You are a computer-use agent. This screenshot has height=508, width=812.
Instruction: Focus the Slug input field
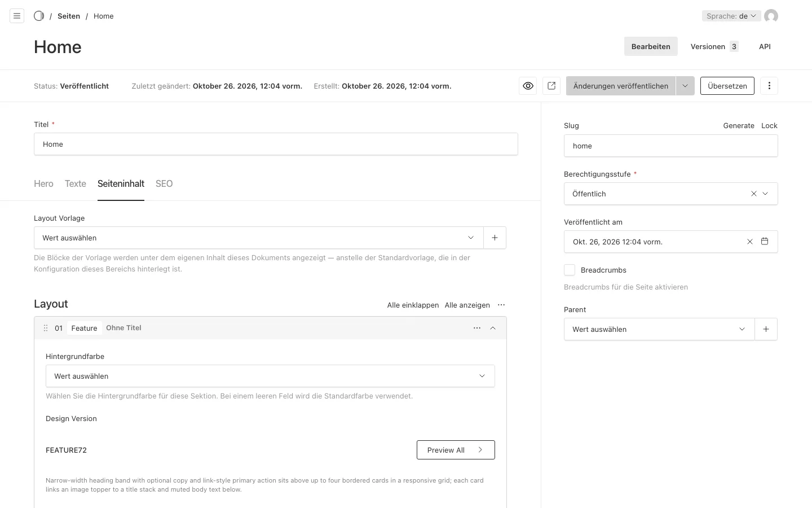click(671, 146)
